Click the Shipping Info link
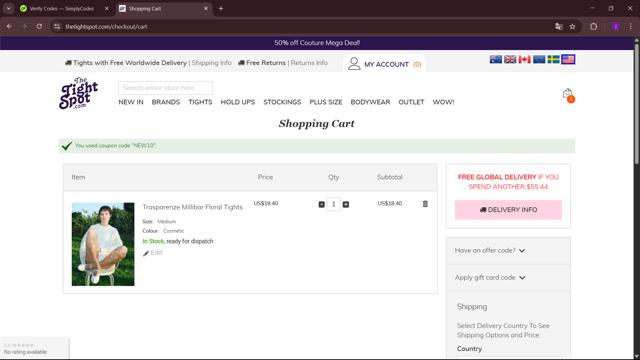The image size is (640, 360). tap(211, 63)
